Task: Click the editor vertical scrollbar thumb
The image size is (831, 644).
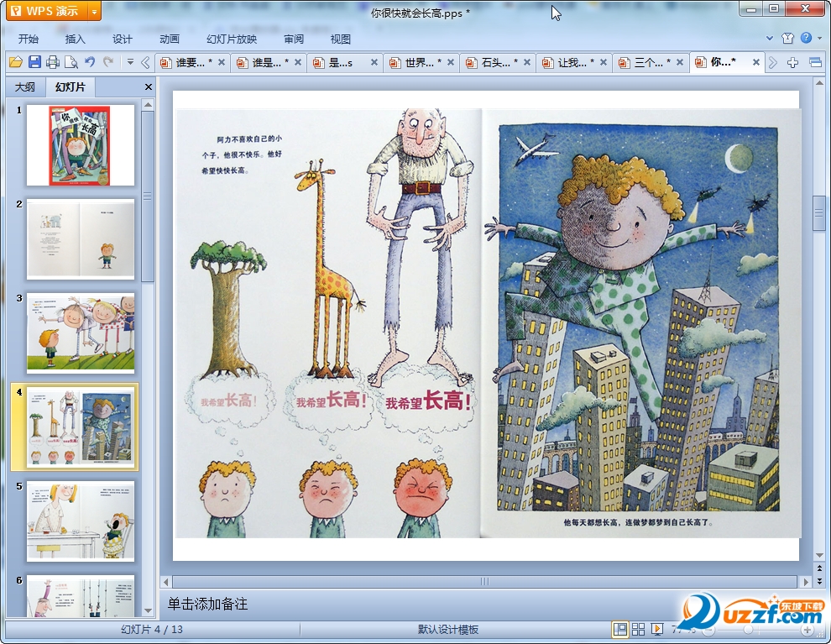Action: [x=819, y=213]
